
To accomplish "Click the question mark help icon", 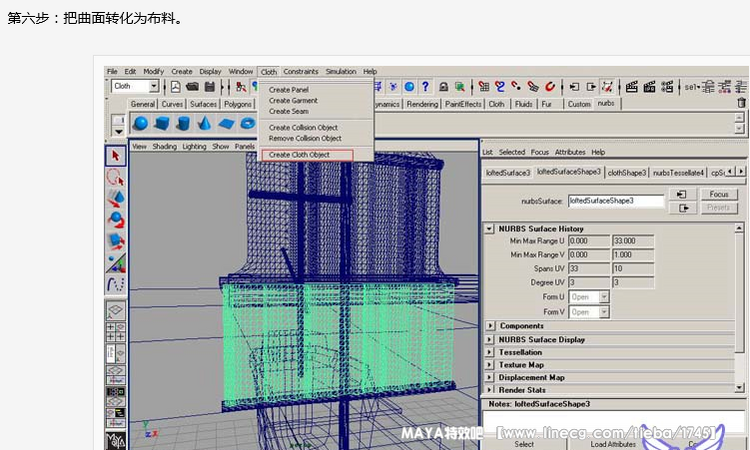I will point(425,87).
